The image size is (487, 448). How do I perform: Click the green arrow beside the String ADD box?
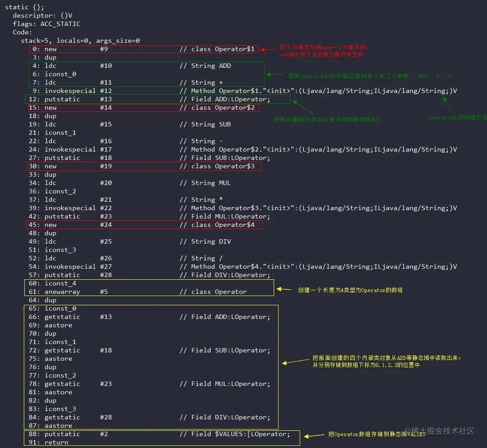274,75
